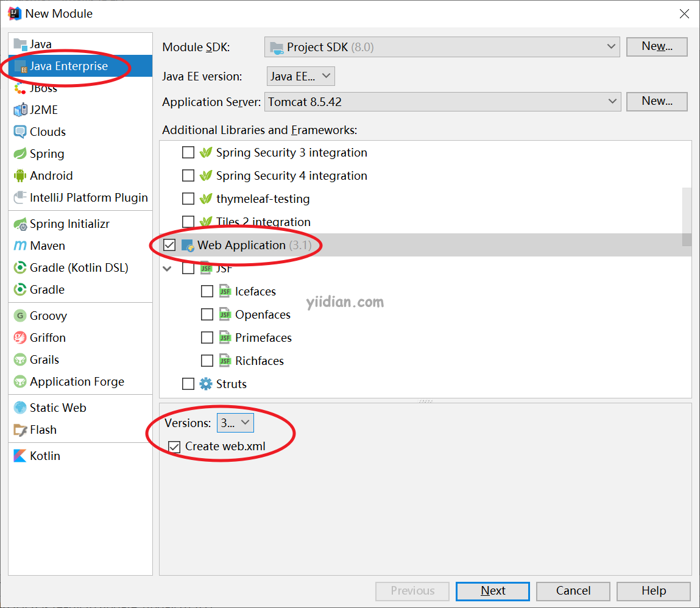
Task: Click the Next button
Action: [492, 591]
